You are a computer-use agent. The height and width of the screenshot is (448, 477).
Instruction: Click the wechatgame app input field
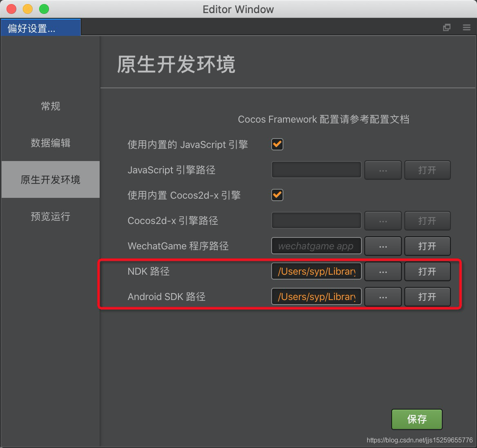(x=317, y=246)
